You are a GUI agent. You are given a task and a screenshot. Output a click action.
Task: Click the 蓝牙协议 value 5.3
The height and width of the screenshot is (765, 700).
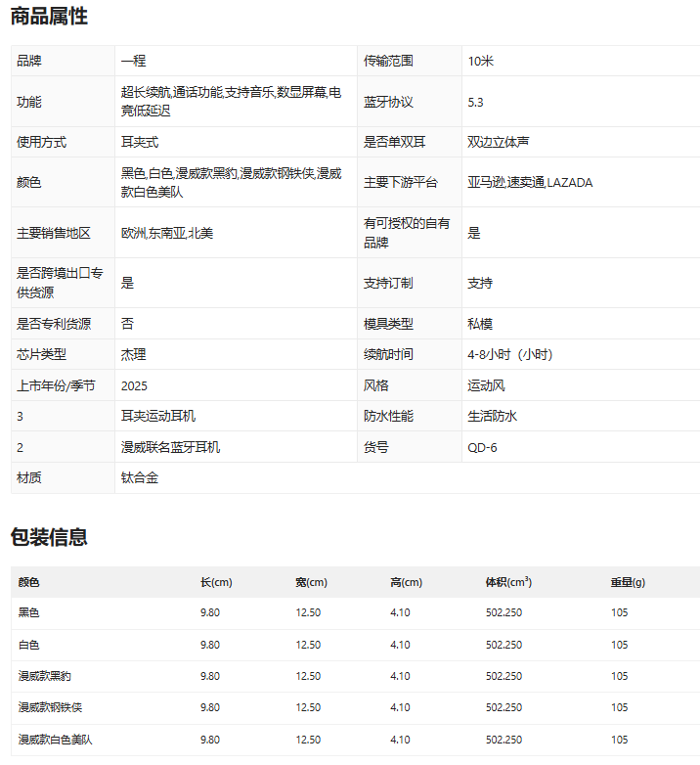476,102
